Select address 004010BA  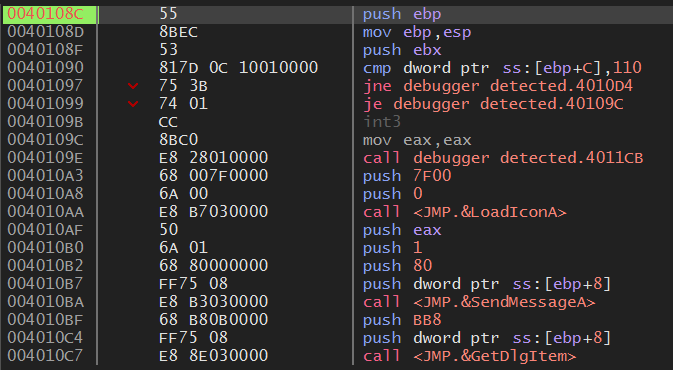(45, 302)
